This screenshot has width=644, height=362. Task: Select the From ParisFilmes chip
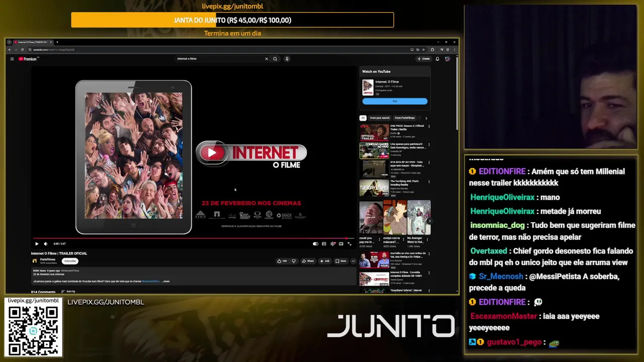pyautogui.click(x=405, y=118)
